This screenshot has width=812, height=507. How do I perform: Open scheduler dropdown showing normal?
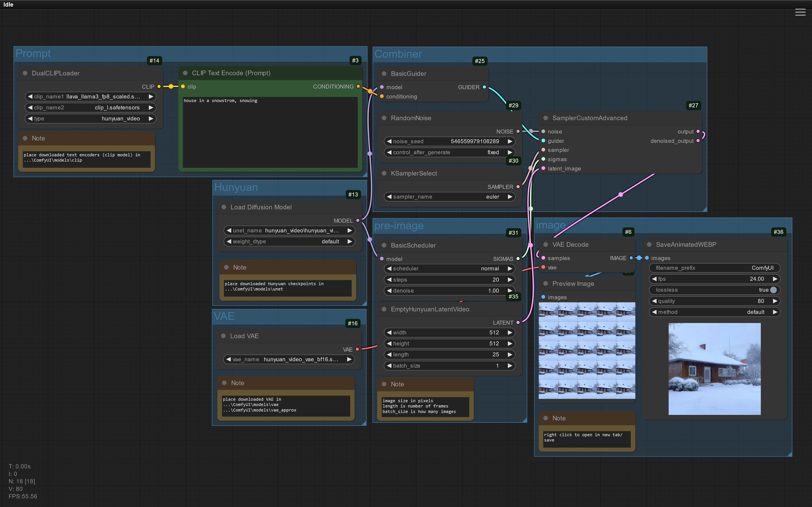[449, 268]
